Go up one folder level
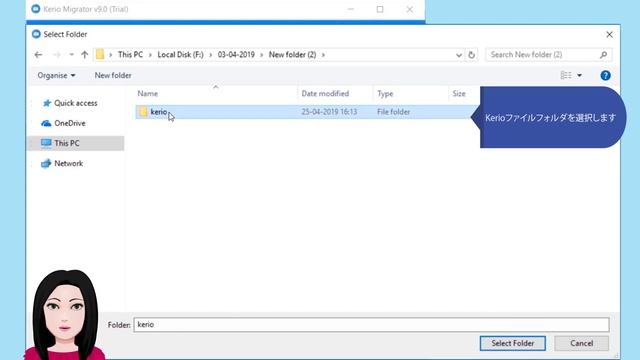Image resolution: width=640 pixels, height=360 pixels. tap(84, 55)
